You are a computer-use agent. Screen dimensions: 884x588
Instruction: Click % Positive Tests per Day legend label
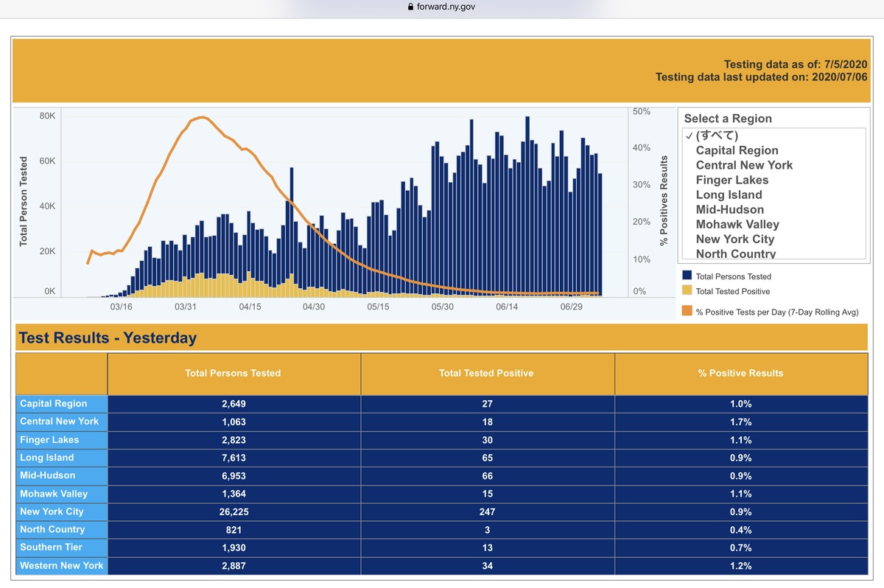click(776, 312)
